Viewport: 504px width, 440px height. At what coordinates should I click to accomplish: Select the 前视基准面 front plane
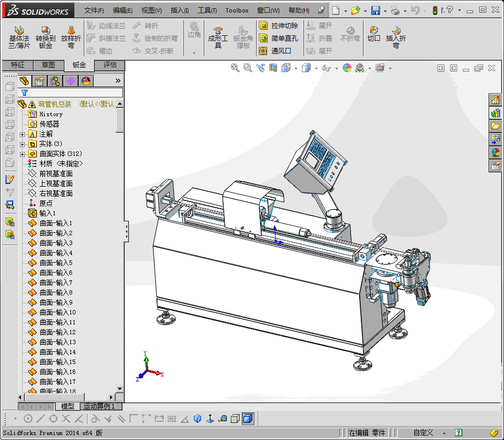point(56,174)
